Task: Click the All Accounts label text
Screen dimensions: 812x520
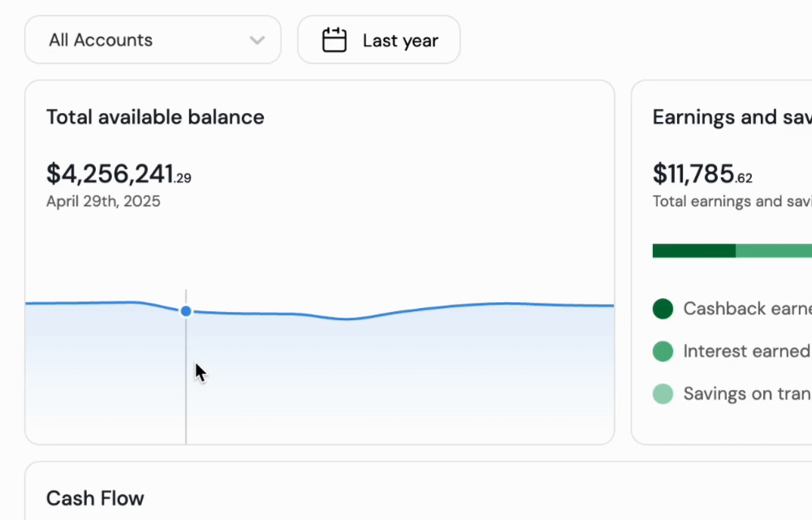Action: [x=101, y=40]
